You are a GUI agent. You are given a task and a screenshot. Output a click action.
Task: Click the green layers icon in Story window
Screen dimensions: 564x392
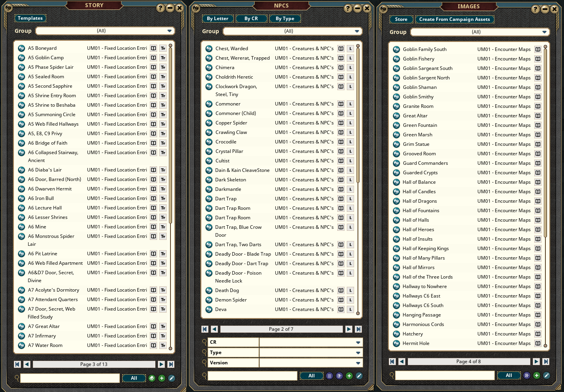pos(152,378)
